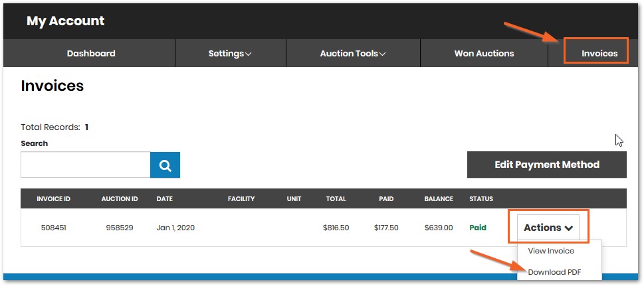
Task: Sort by the Total column header
Action: (x=336, y=198)
